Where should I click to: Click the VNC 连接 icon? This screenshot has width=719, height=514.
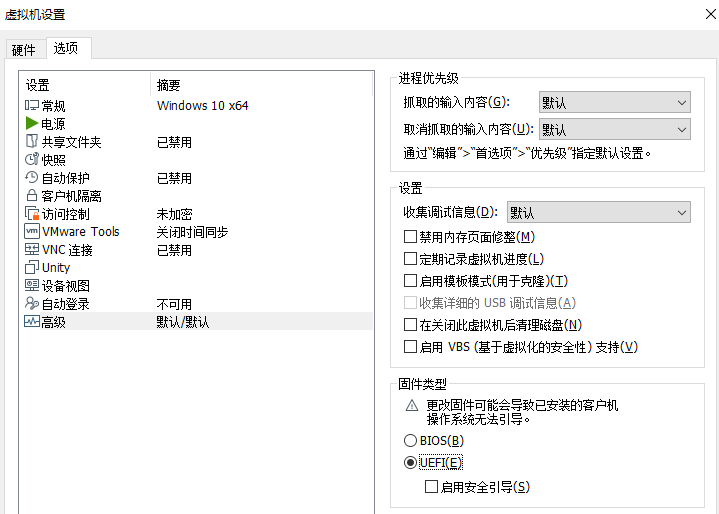tap(32, 249)
